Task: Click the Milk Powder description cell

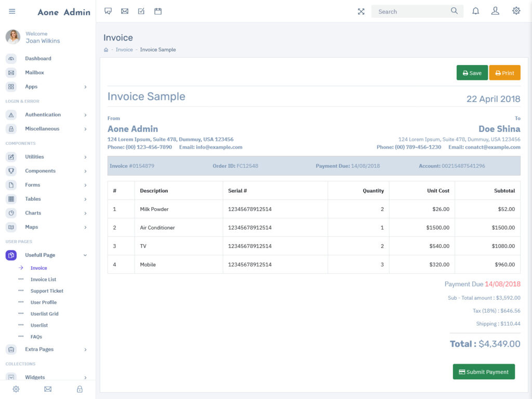Action: click(x=179, y=209)
